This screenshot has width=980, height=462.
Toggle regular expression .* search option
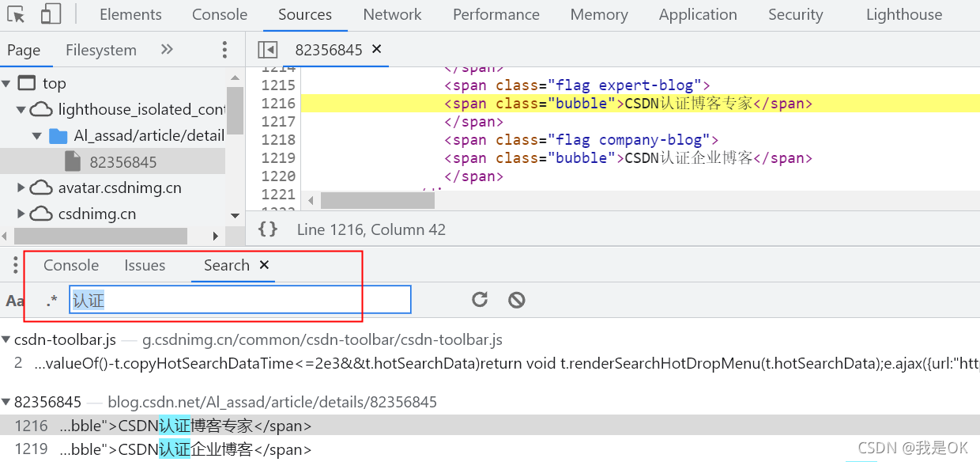click(52, 301)
